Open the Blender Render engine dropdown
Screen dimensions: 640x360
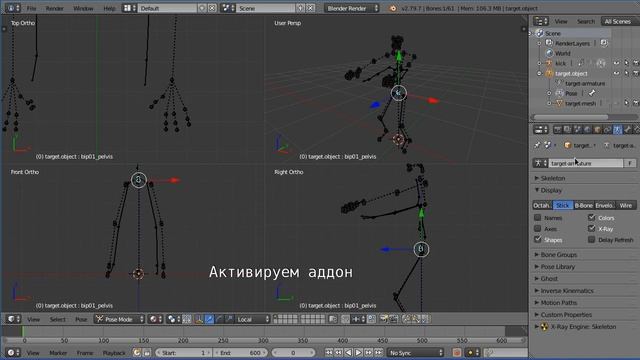pyautogui.click(x=351, y=8)
